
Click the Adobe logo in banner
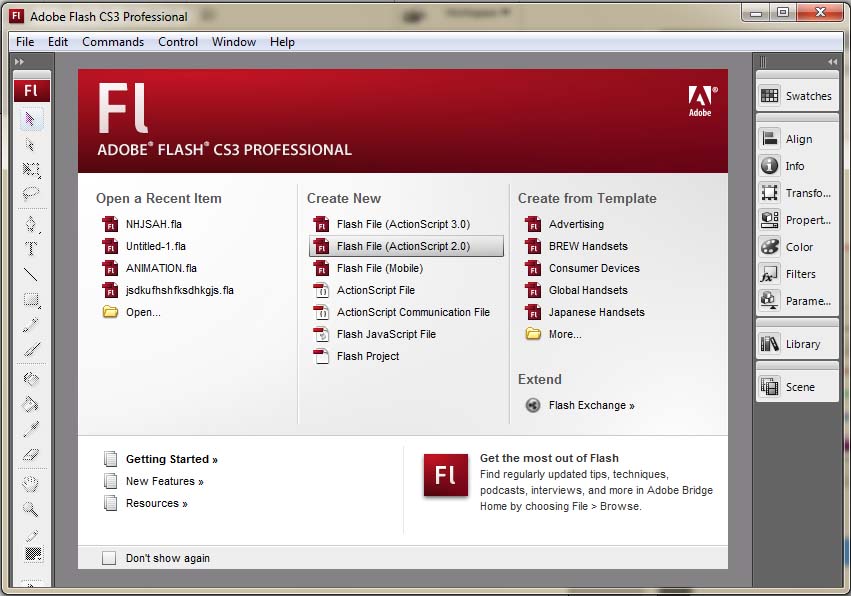(x=702, y=102)
